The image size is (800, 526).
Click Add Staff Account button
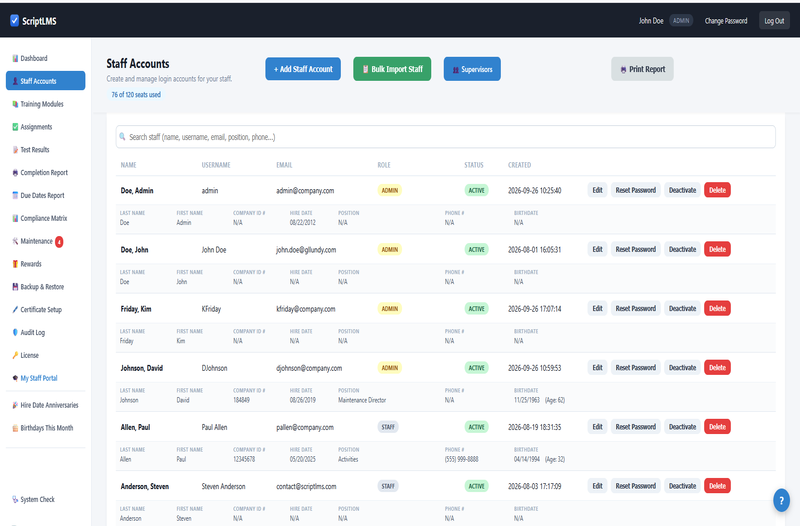[303, 69]
